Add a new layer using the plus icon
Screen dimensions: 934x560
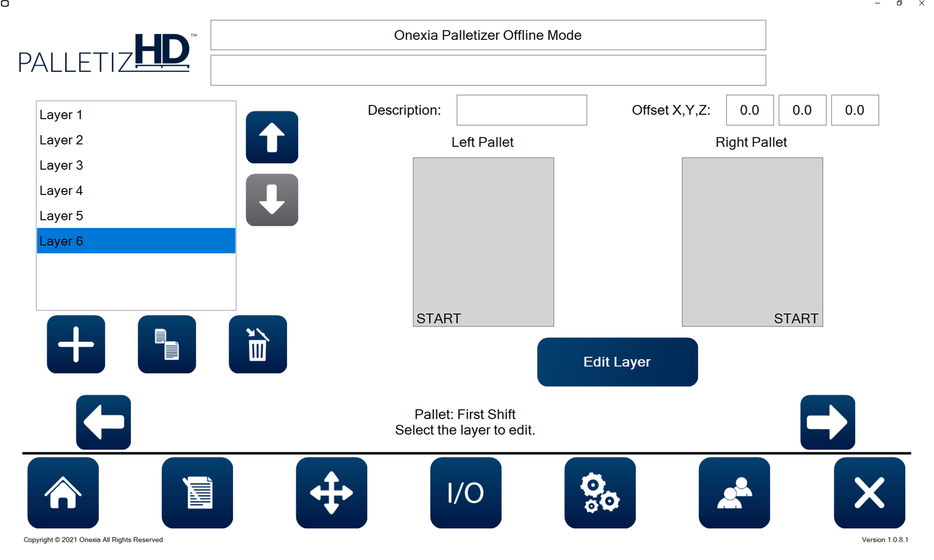coord(75,344)
